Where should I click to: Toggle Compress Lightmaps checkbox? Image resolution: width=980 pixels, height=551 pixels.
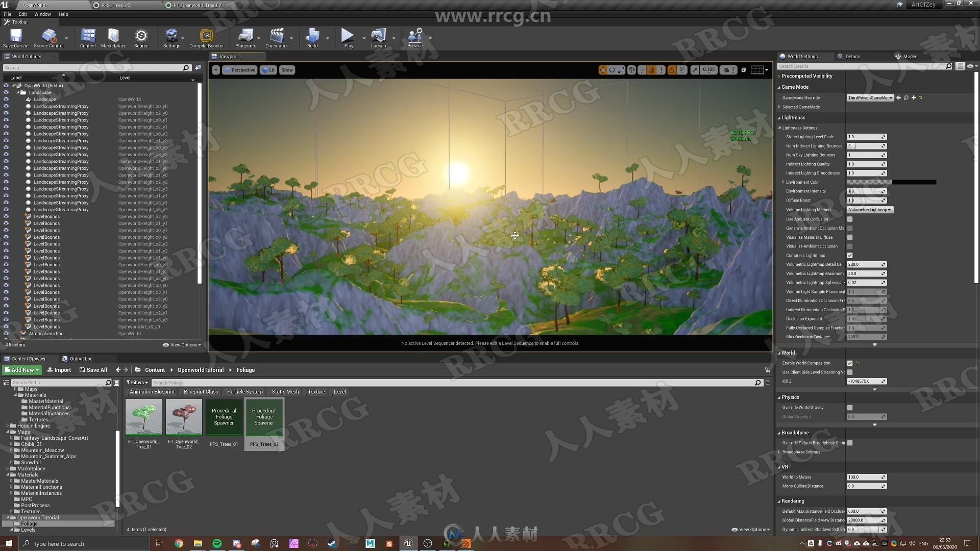point(849,255)
